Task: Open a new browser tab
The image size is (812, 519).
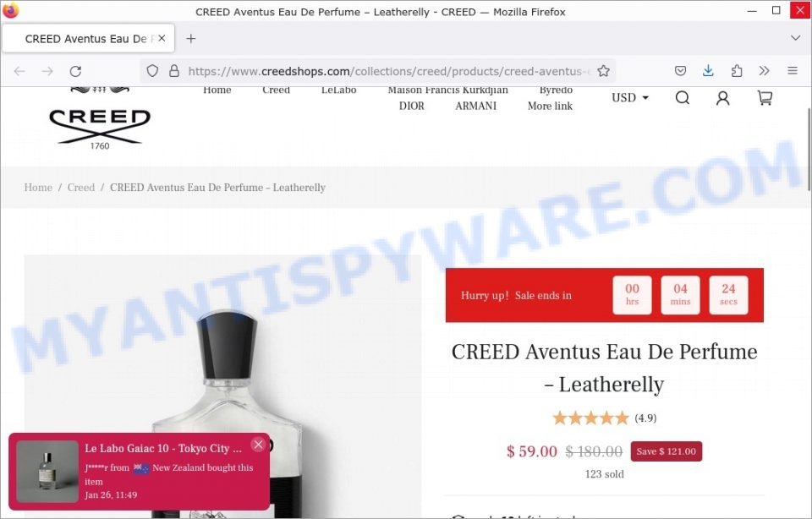Action: coord(191,38)
